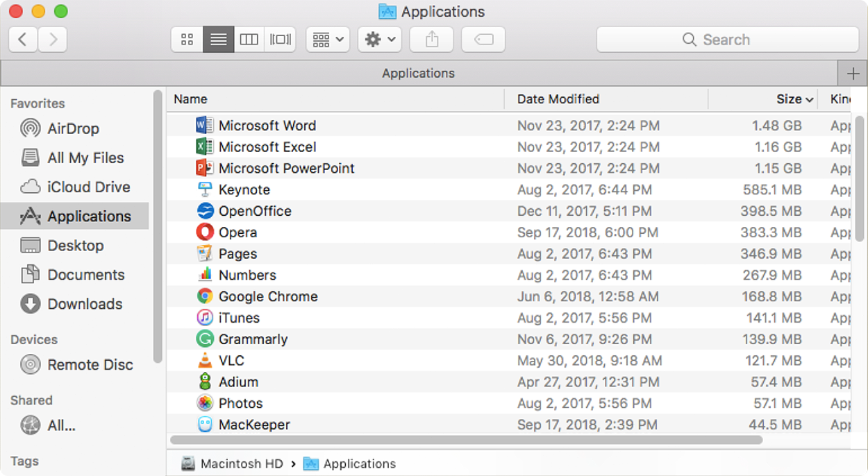Select Remote Disc under Devices

(x=75, y=364)
